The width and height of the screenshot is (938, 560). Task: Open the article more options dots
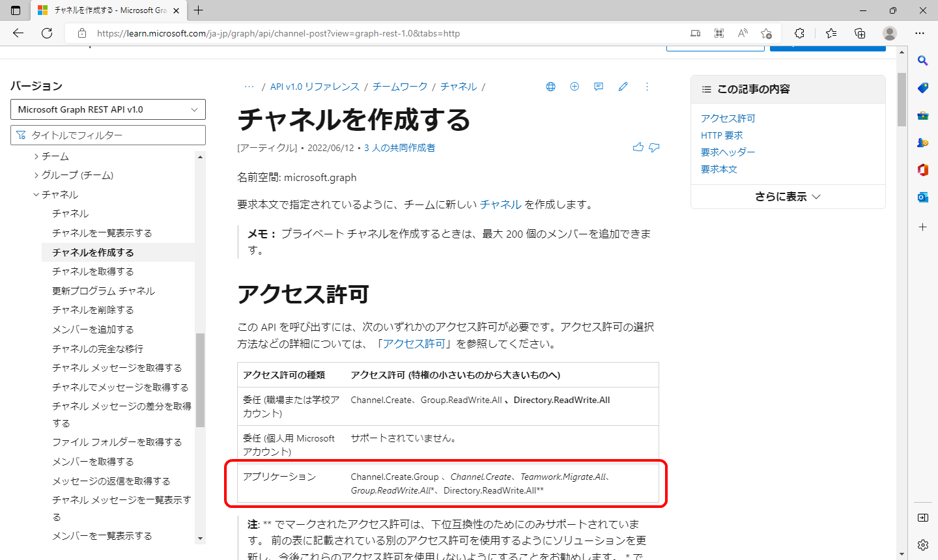[647, 87]
